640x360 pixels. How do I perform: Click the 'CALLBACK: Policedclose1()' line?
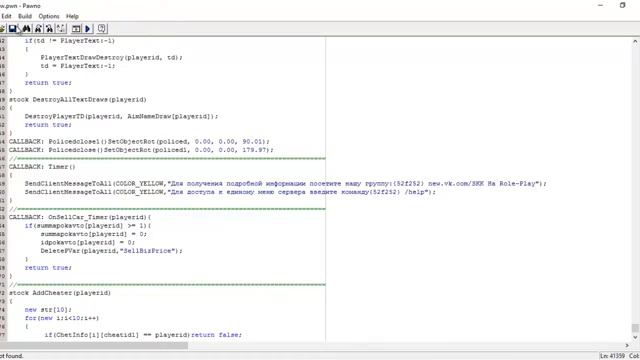point(139,142)
